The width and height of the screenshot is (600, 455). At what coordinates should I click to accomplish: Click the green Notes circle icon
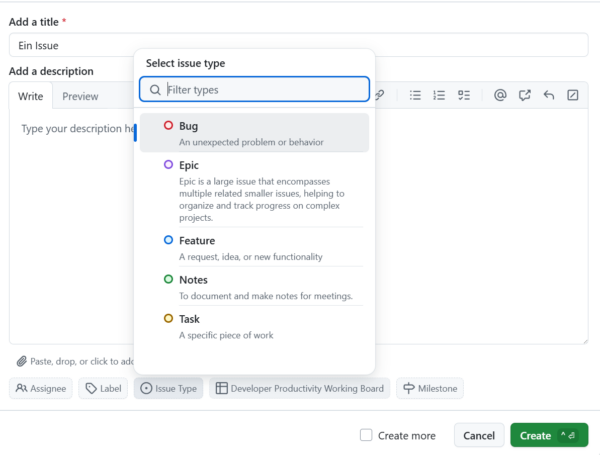[x=168, y=279]
